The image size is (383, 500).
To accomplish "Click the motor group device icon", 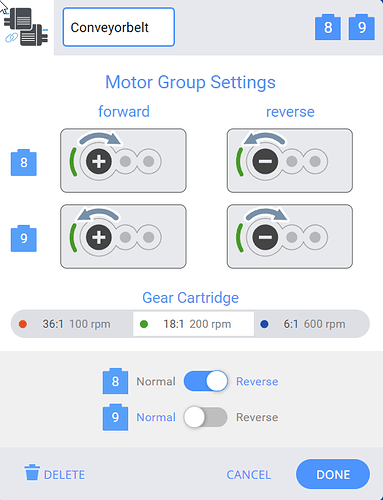I will tap(27, 27).
